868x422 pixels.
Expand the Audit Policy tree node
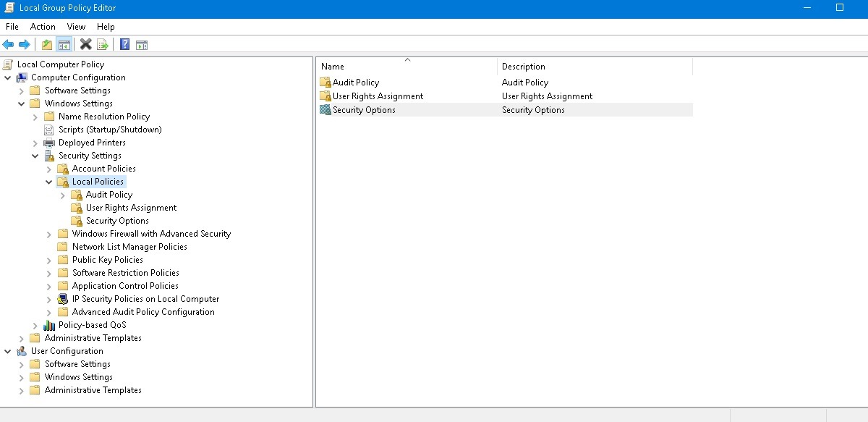click(x=61, y=194)
